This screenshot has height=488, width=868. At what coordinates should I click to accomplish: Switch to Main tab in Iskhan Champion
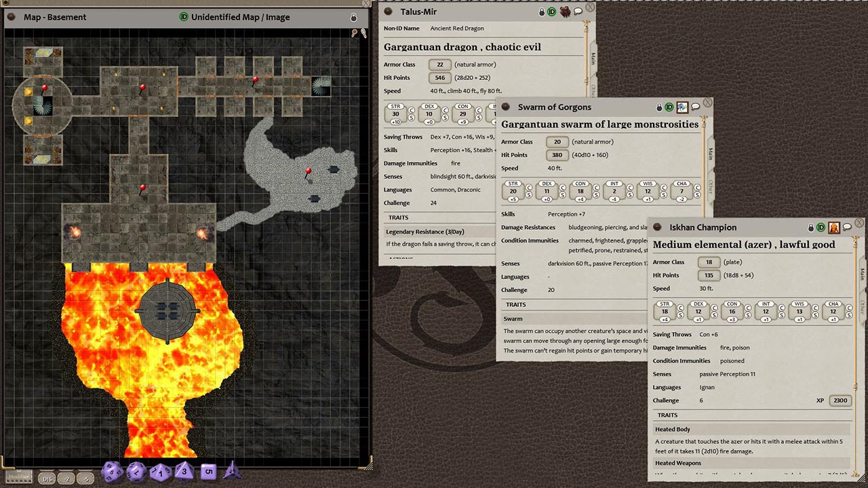coord(861,274)
